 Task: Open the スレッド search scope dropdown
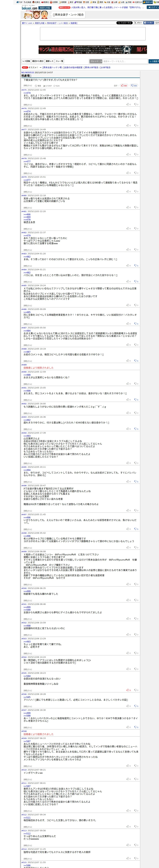pyautogui.click(x=96, y=61)
